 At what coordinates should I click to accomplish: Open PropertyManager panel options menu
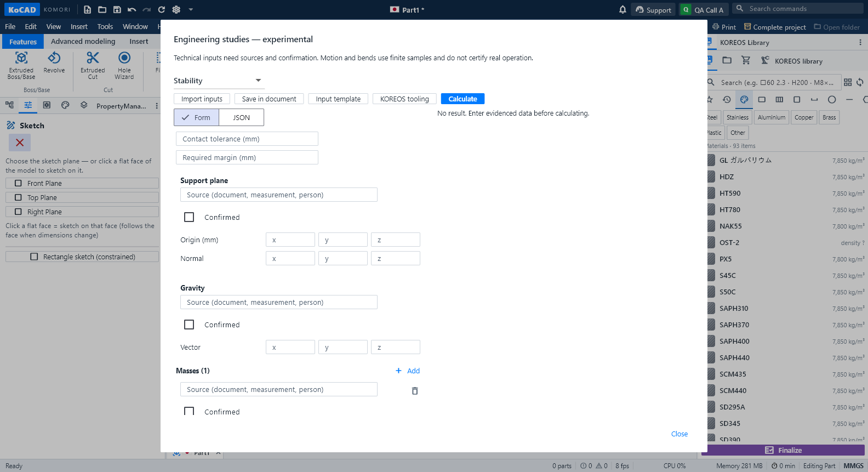click(x=157, y=106)
